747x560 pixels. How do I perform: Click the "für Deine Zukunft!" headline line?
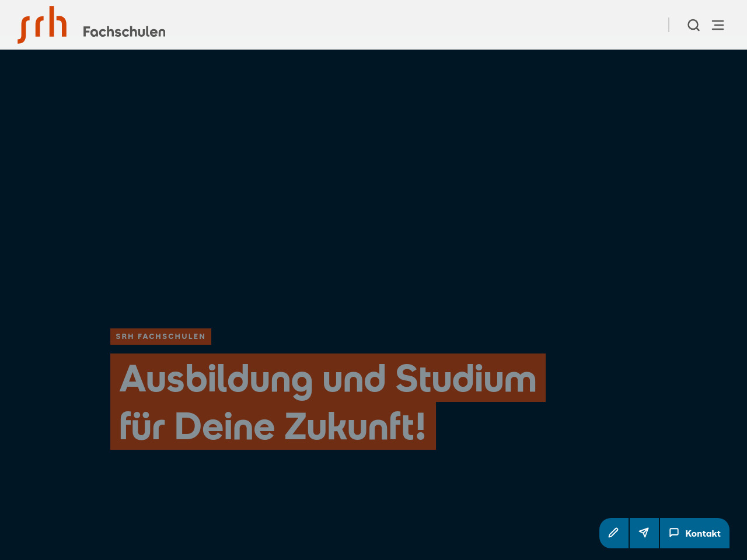(x=273, y=426)
